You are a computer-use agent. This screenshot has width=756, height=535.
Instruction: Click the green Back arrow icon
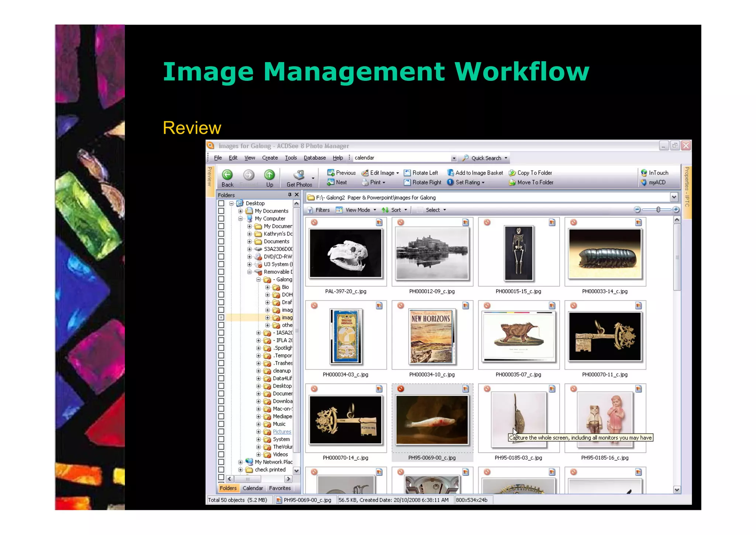(227, 174)
